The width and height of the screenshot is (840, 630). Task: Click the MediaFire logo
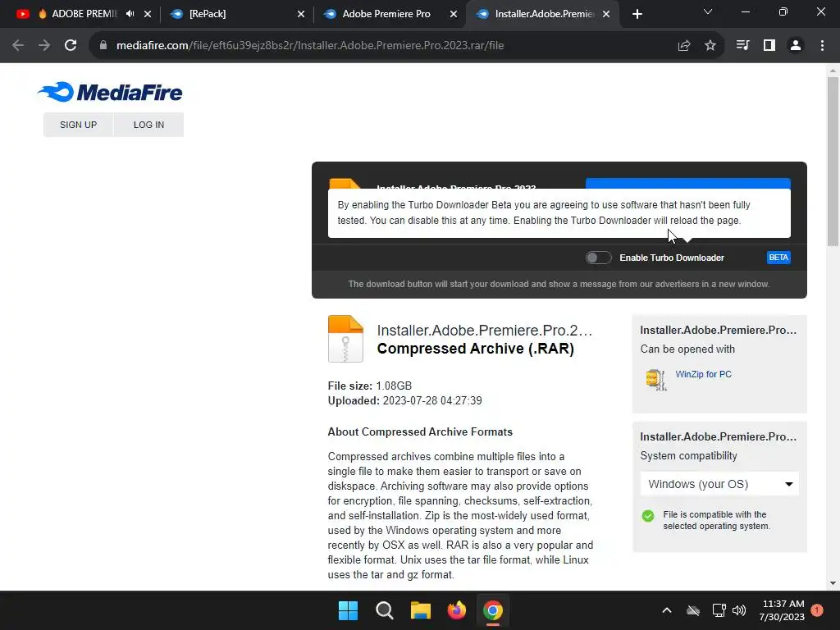pyautogui.click(x=111, y=92)
